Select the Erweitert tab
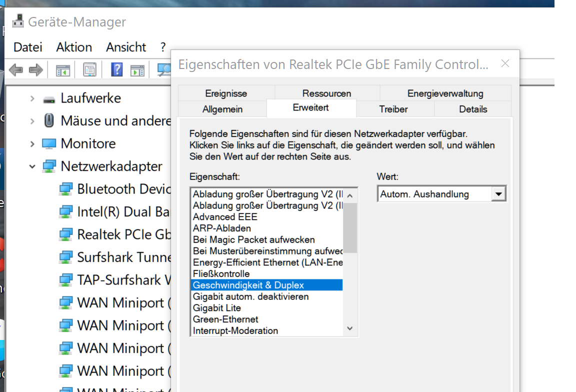Image resolution: width=576 pixels, height=392 pixels. [x=311, y=107]
